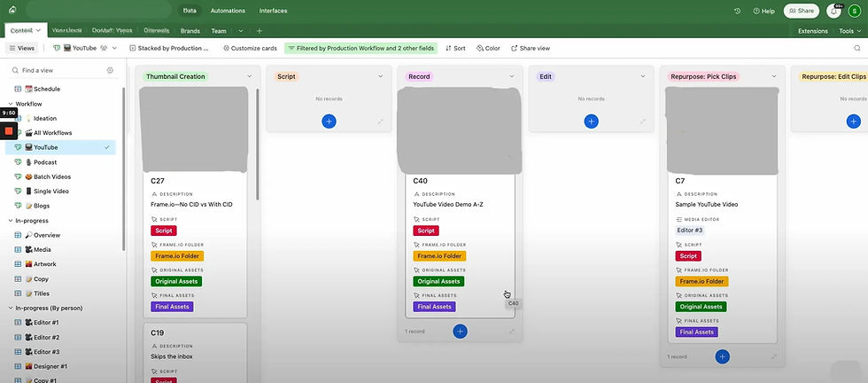Collapse the In-progress section
This screenshot has height=383, width=868.
click(11, 221)
